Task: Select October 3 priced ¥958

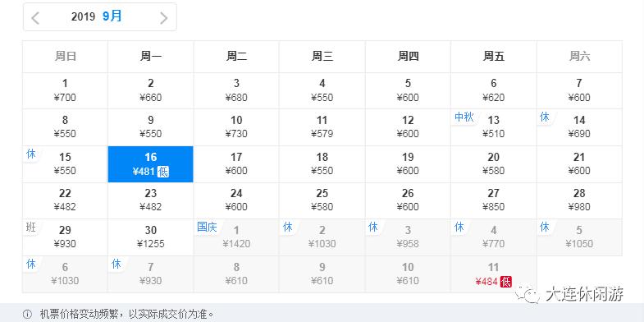Action: click(408, 237)
